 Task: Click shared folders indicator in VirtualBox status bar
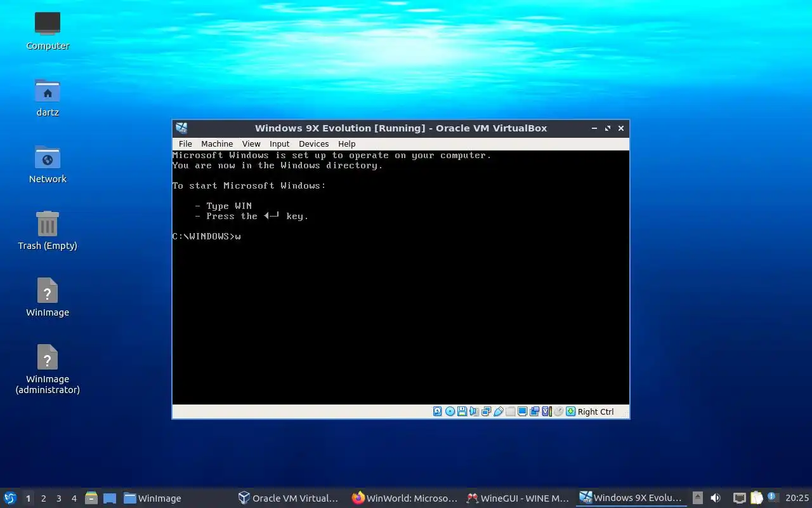pos(510,411)
